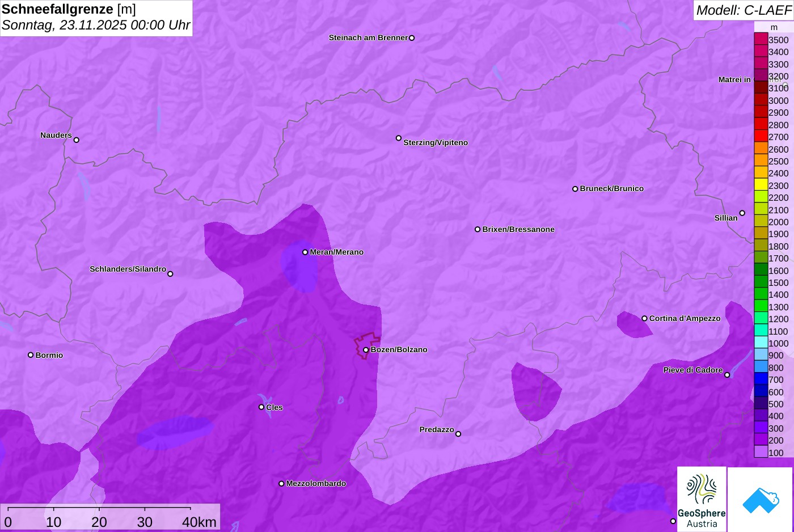This screenshot has width=794, height=532.
Task: Pick the 3500 m legend color swatch
Action: point(761,39)
